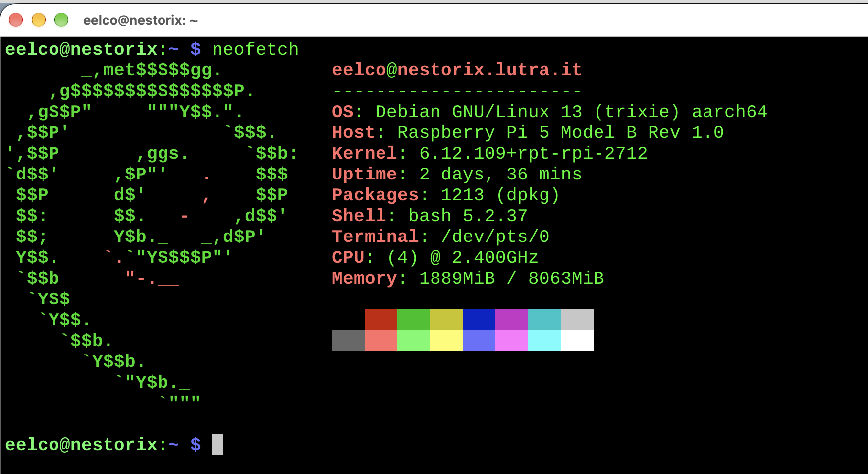Click the Packages count 1213 (dpkg)
This screenshot has height=474, width=868.
(x=500, y=195)
